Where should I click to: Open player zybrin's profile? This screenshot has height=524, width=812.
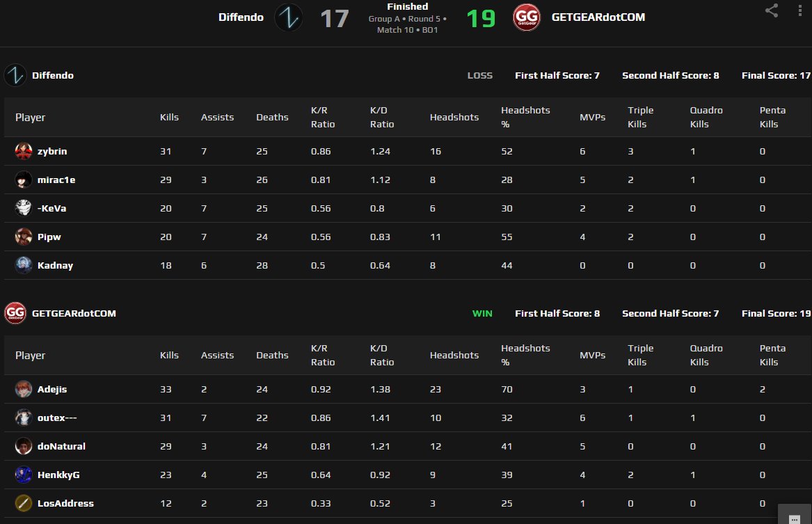click(x=51, y=151)
